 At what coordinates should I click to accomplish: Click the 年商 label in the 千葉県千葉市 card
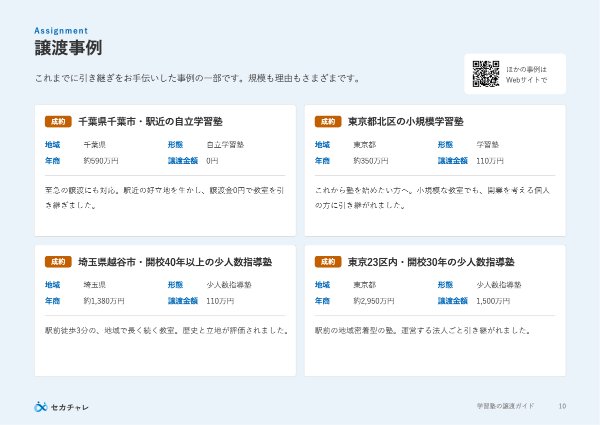[x=53, y=161]
